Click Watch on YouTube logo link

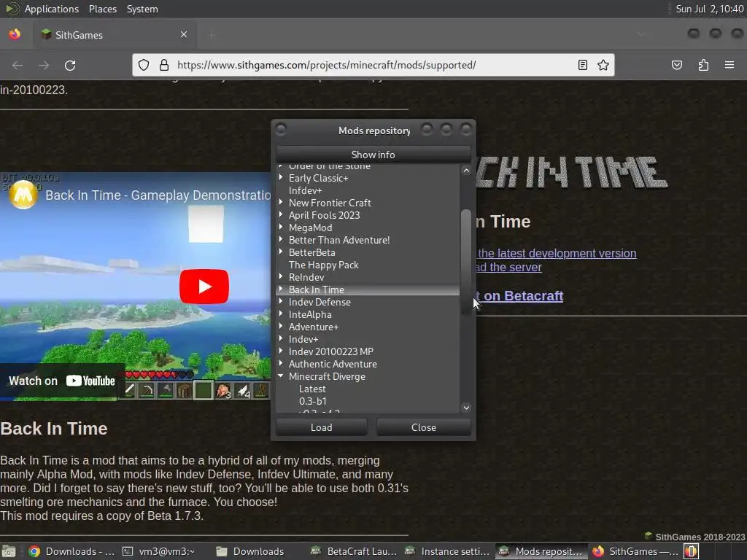point(62,381)
